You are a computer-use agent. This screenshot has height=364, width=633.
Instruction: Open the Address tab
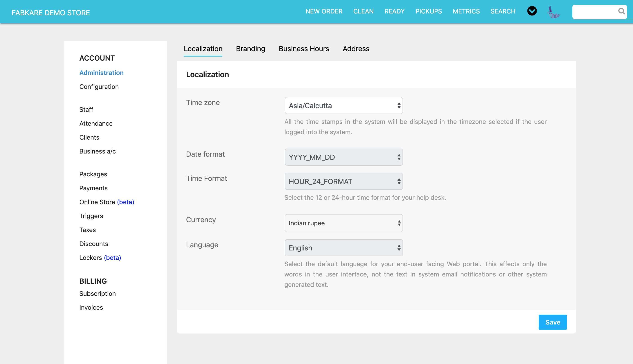pyautogui.click(x=356, y=49)
